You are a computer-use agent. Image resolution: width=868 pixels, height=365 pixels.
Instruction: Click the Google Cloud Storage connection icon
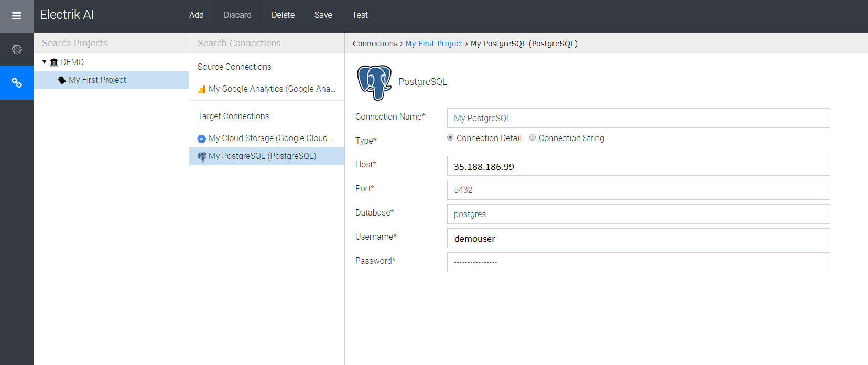201,138
